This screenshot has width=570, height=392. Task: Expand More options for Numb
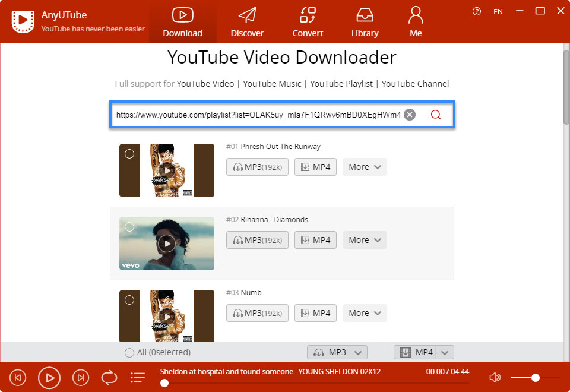pos(365,313)
